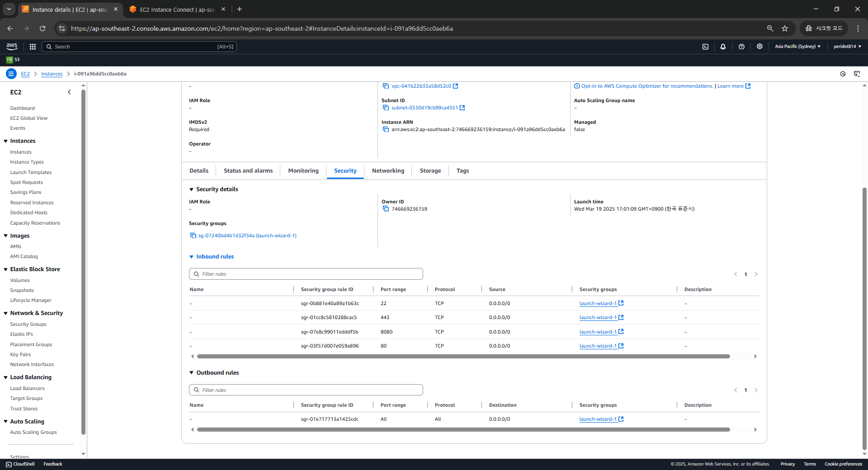Screen dimensions: 868x470
Task: Copy the Owner ID 746669236159
Action: [x=386, y=209]
